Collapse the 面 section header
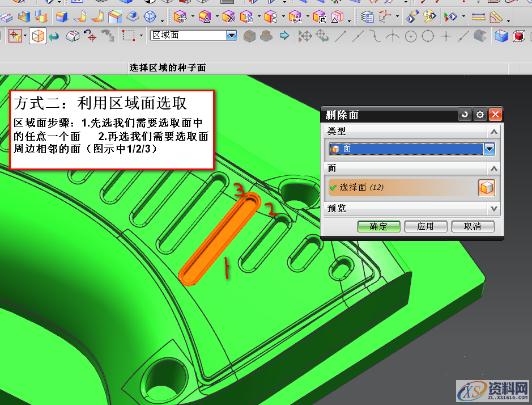This screenshot has height=405, width=532. point(493,168)
